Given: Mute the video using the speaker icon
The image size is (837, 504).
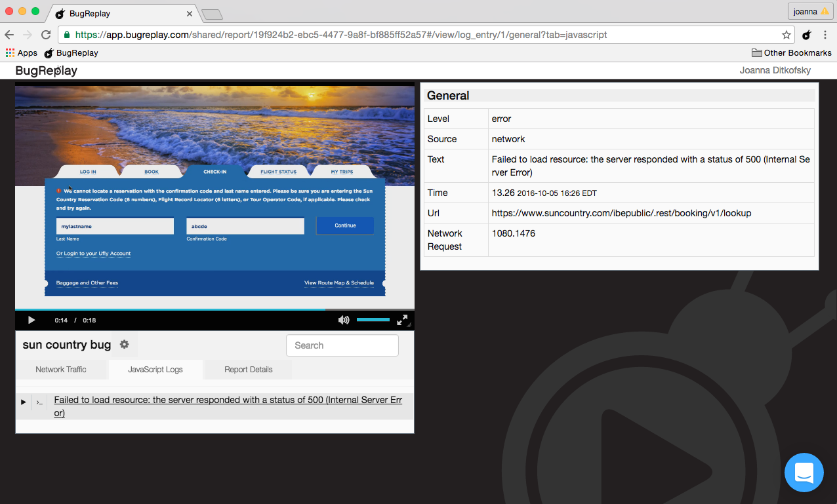Looking at the screenshot, I should click(344, 320).
